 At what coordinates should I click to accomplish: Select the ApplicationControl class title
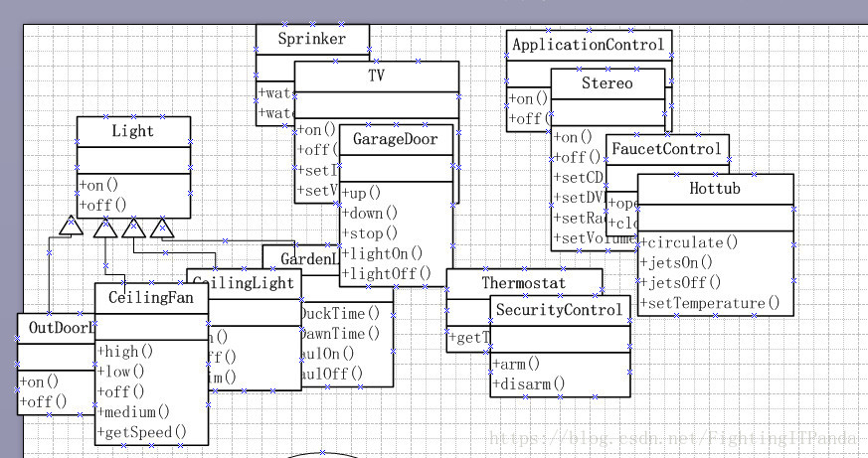click(x=589, y=45)
